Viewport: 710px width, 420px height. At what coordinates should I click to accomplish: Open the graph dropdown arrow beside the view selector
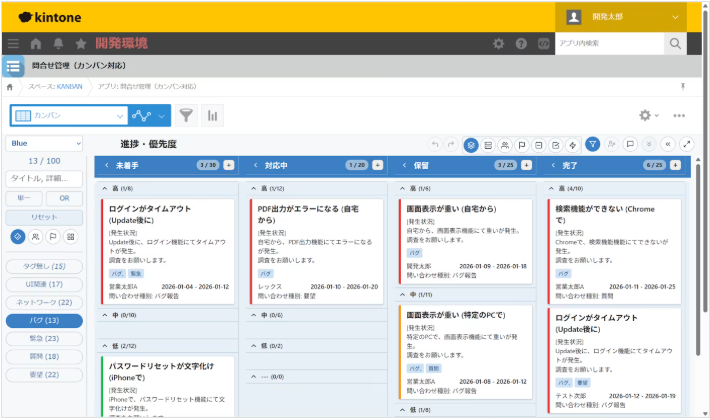point(162,116)
